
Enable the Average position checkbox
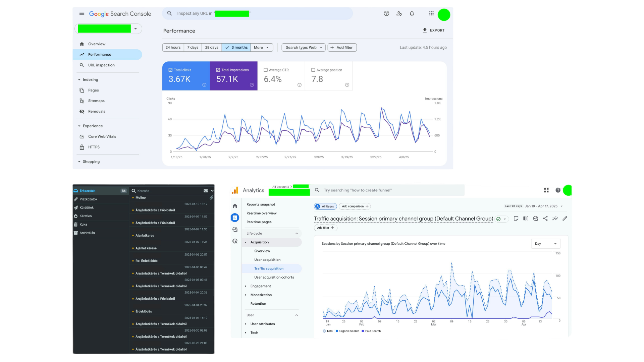313,70
